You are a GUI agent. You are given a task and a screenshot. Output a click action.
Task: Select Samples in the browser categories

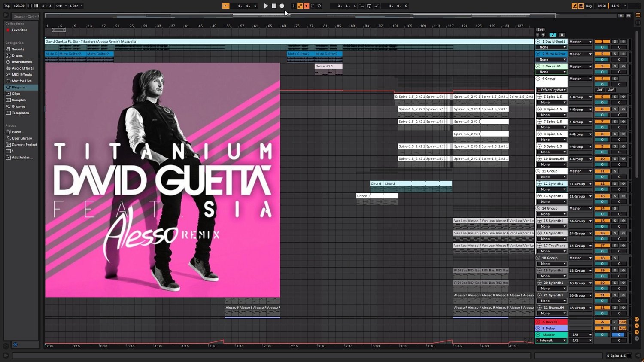click(19, 100)
